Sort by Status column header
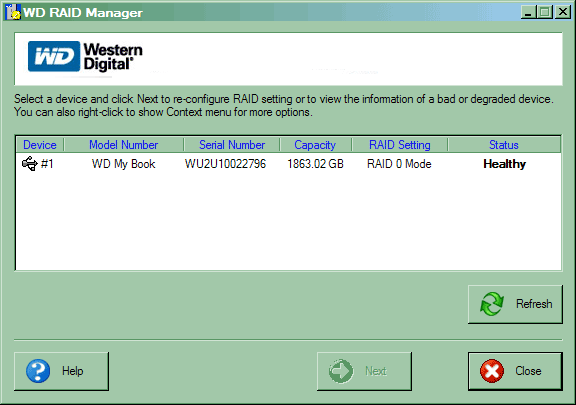 [x=504, y=145]
